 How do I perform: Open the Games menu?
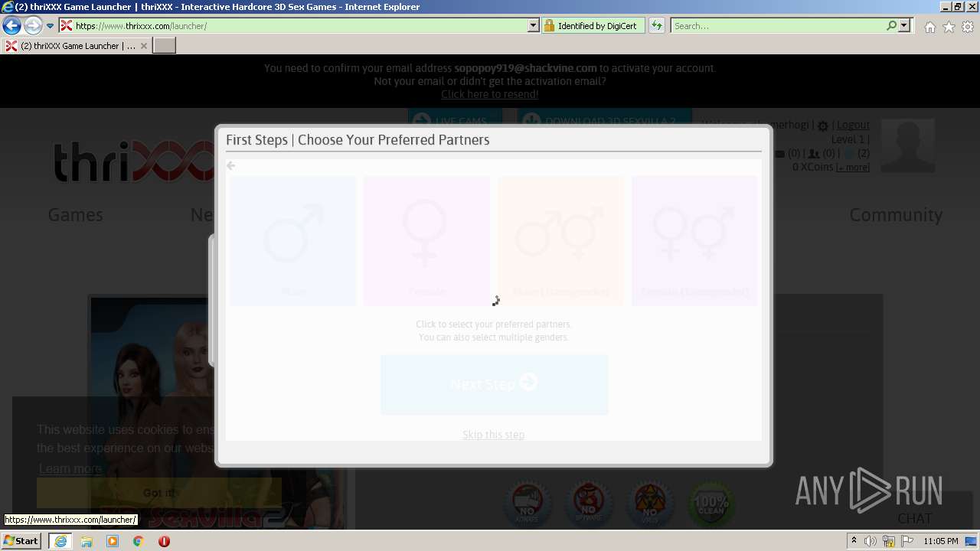coord(75,215)
